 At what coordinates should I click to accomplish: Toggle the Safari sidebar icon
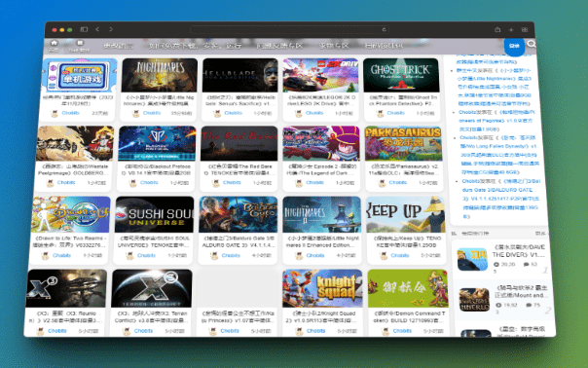click(x=84, y=29)
